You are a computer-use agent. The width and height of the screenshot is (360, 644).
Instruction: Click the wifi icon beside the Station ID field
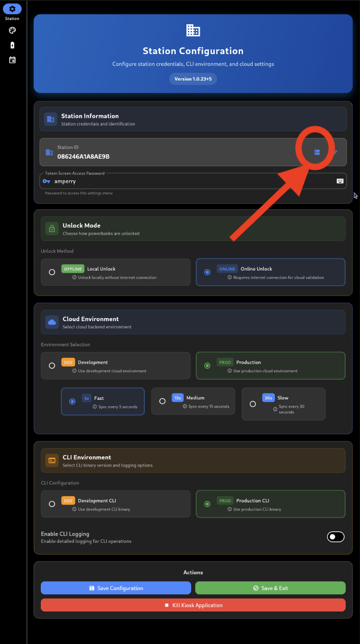334,152
